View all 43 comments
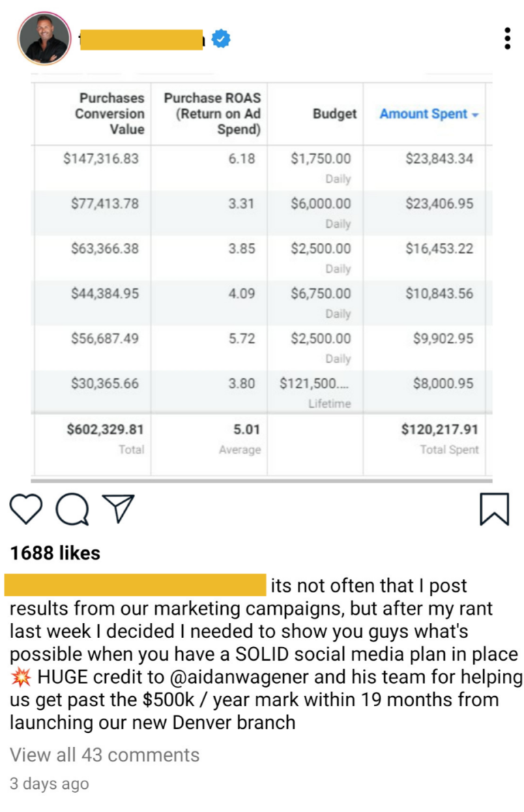524x812 pixels. pos(104,755)
